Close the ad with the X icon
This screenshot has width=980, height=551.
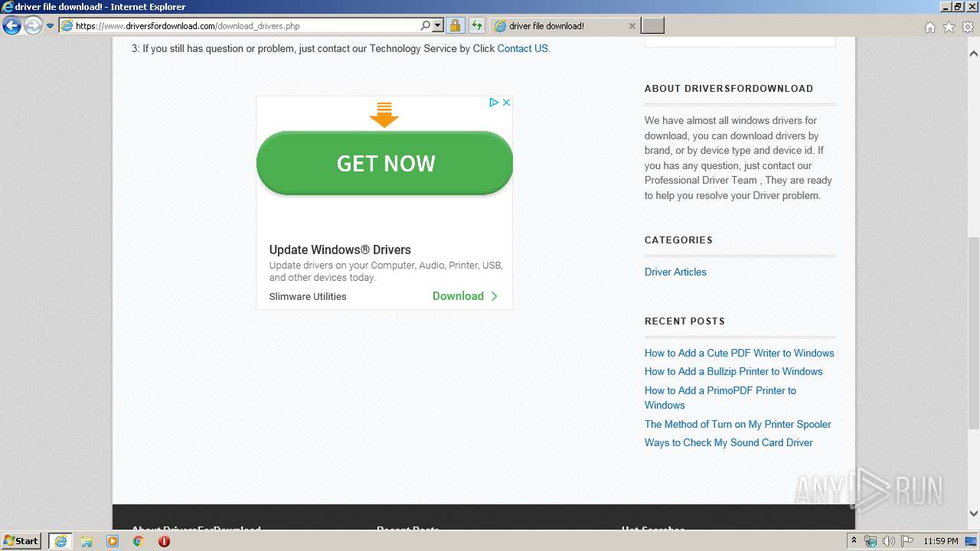click(x=506, y=103)
